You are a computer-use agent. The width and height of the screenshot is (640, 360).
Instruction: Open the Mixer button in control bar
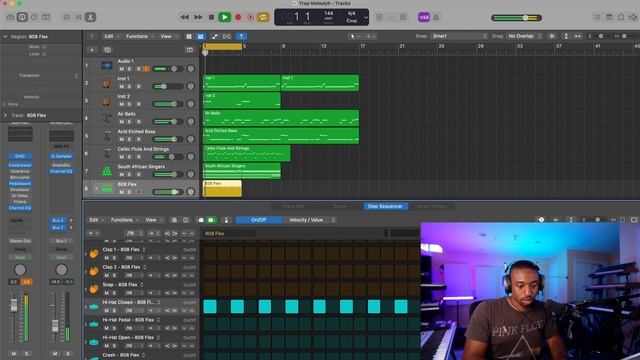point(78,17)
